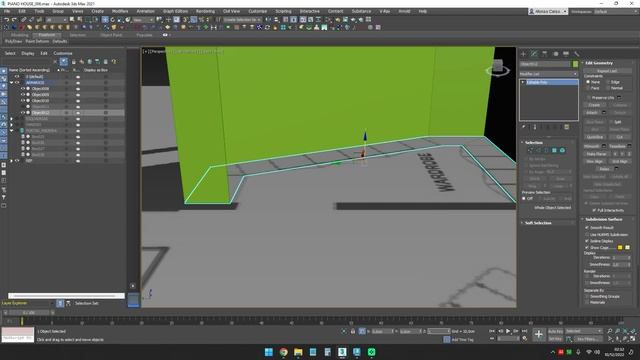
Task: Open Chrome from the Windows taskbar
Action: point(284,352)
